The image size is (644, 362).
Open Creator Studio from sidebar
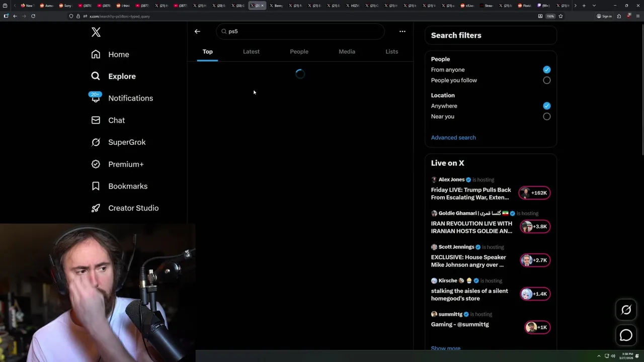click(x=125, y=208)
